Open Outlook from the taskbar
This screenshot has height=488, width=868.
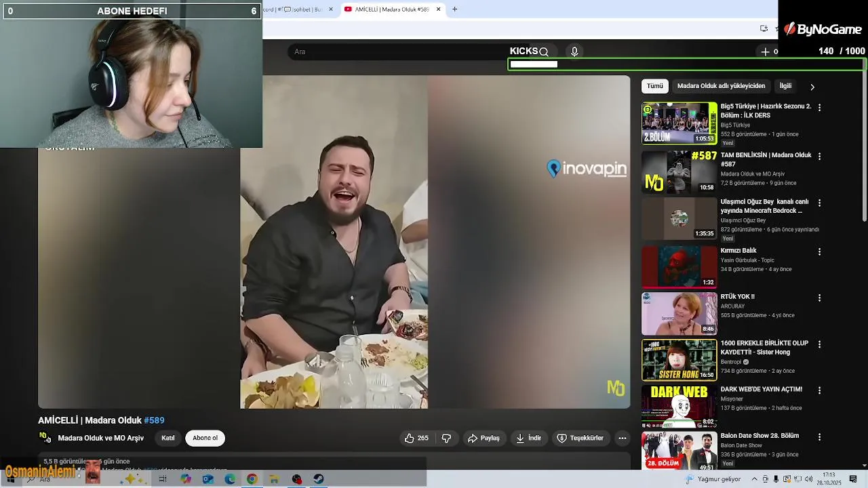coord(208,479)
